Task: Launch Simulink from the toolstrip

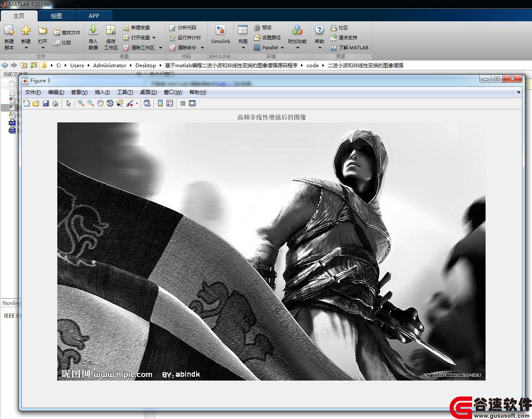Action: point(220,34)
